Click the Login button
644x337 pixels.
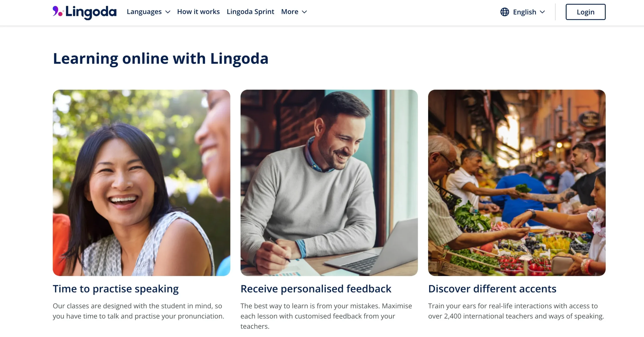pos(585,12)
